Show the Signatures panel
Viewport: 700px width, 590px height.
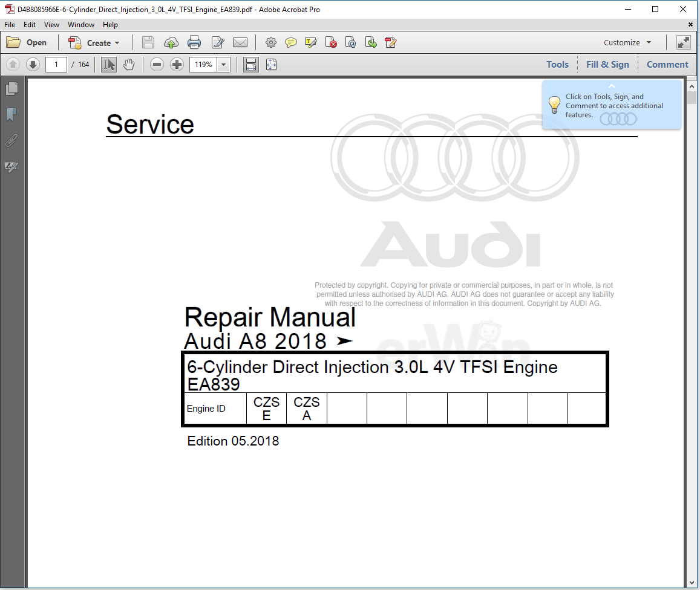(12, 167)
